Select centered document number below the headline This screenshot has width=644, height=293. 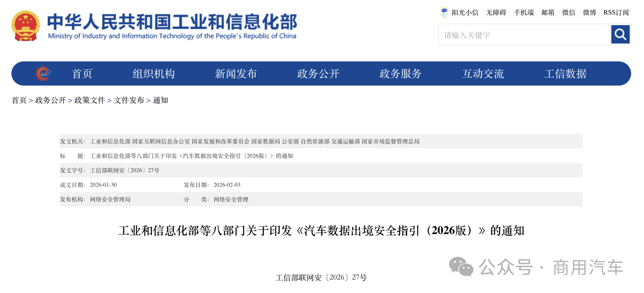pos(321,277)
